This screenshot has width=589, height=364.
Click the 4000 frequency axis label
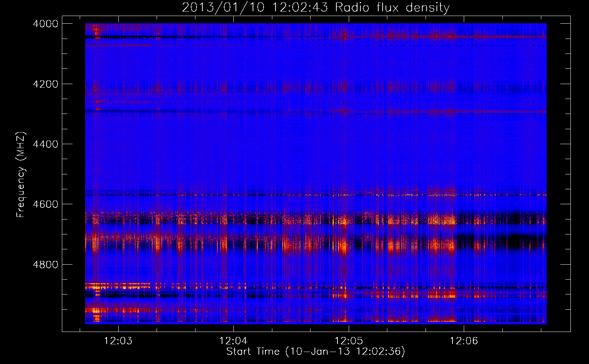pos(46,24)
